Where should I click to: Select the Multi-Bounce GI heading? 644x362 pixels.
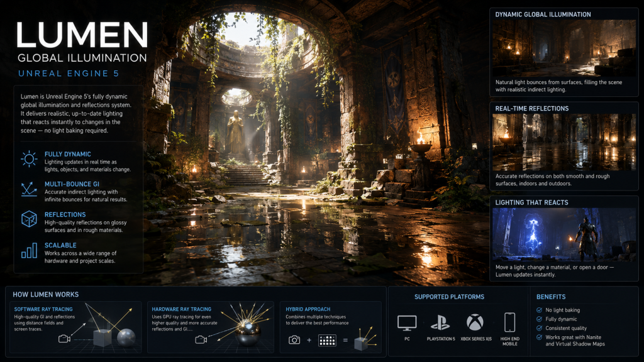click(72, 184)
